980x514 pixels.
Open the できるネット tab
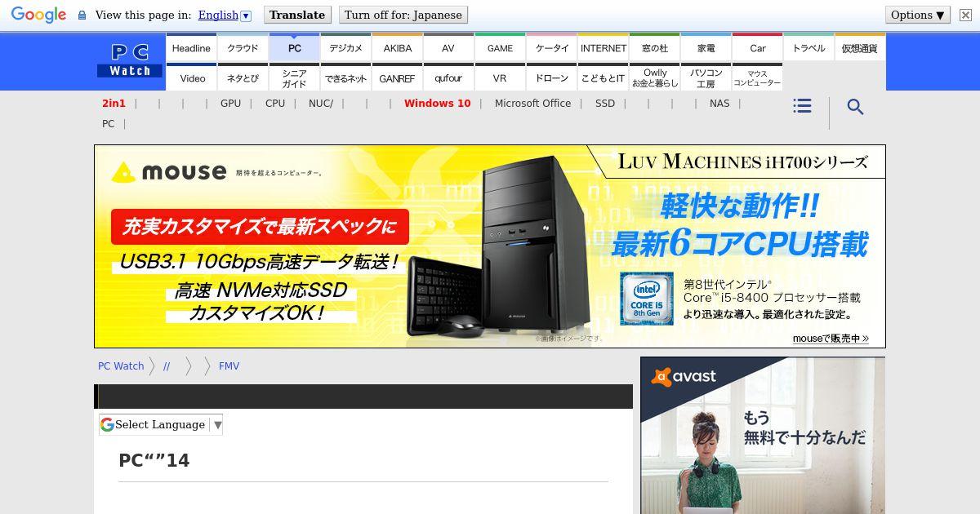[x=345, y=78]
